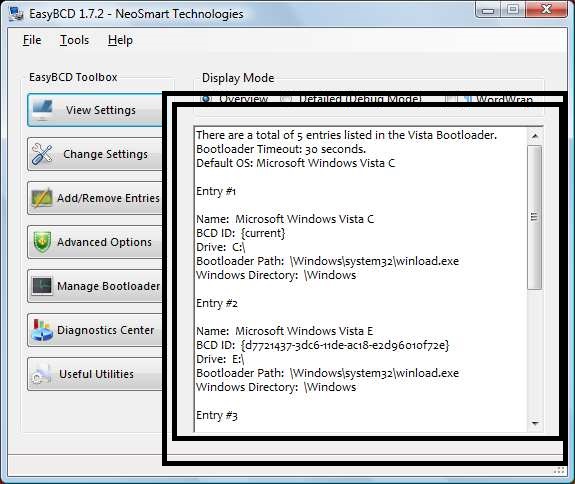Image resolution: width=575 pixels, height=484 pixels.
Task: Click the line 'Bootloader Timeout: 30 seconds.'
Action: pos(281,149)
